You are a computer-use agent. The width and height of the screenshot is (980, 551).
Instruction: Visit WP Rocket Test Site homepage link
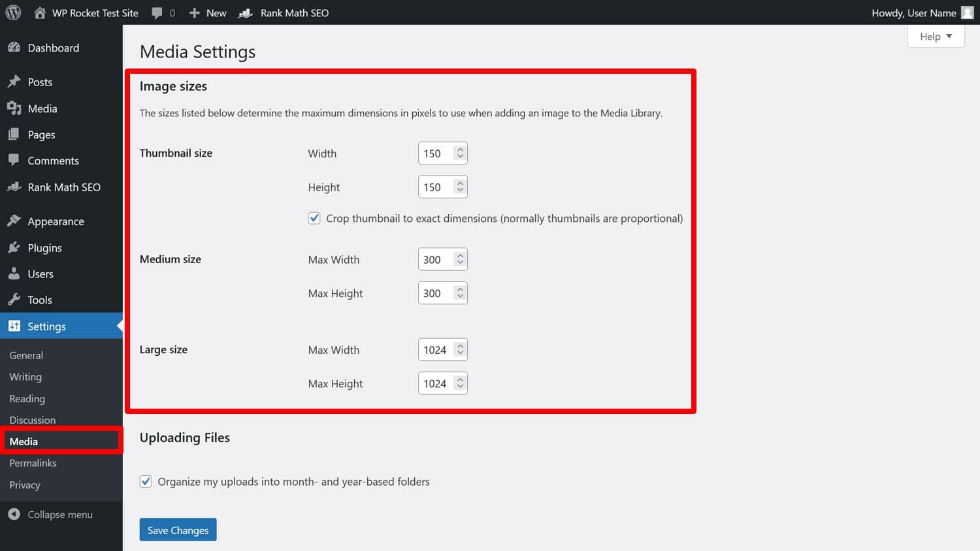tap(95, 12)
